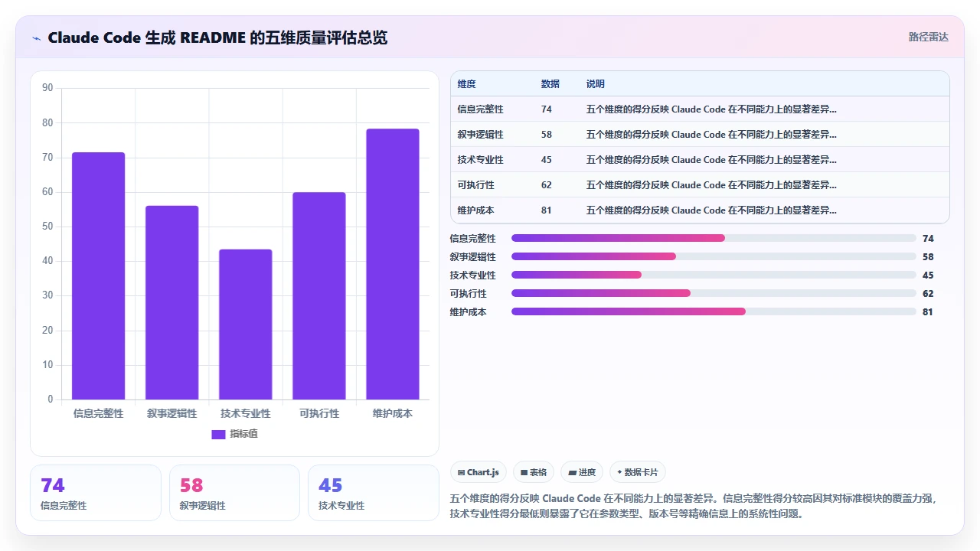Click the 数据 column header
980x551 pixels.
(x=550, y=83)
